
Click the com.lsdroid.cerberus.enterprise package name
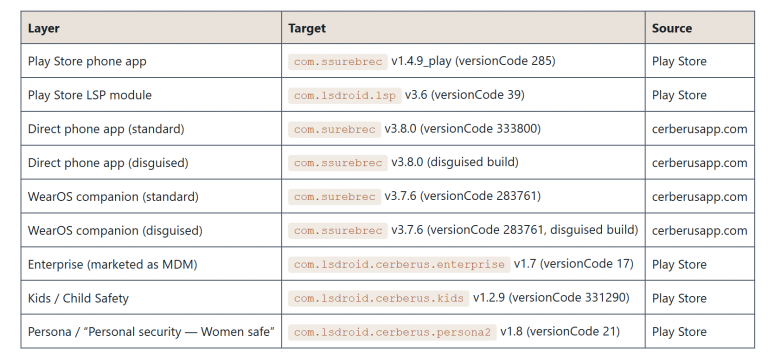click(399, 265)
